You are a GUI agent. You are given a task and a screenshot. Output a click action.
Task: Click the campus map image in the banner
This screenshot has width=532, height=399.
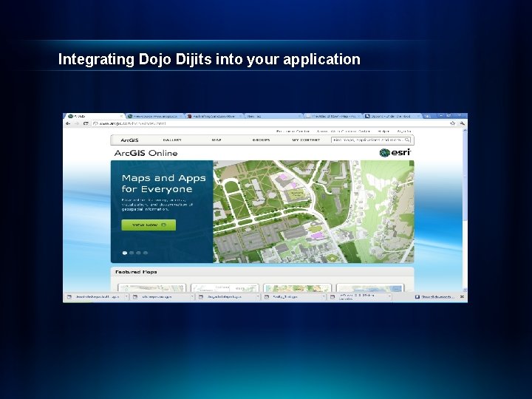[x=313, y=212]
